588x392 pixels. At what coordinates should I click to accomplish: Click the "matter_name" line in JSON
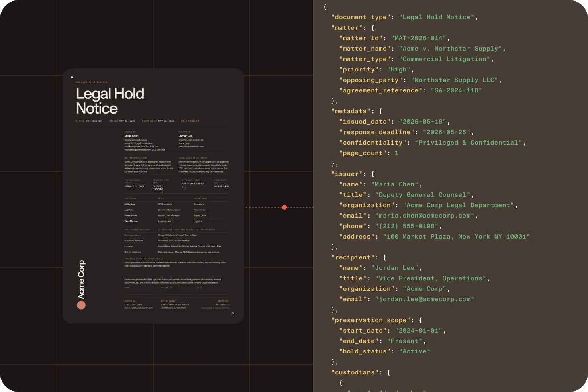[x=423, y=49]
